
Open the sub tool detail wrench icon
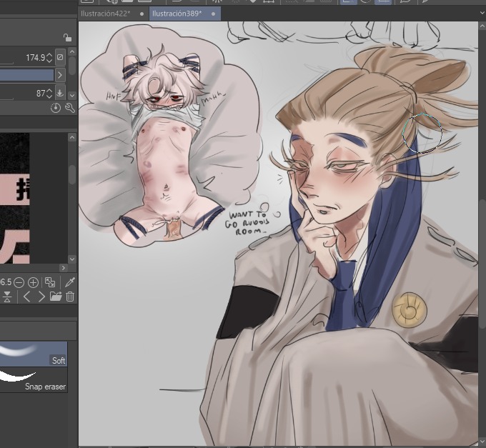[70, 108]
